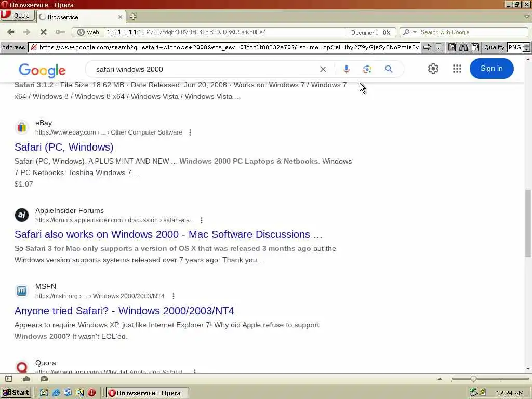
Task: Launch Opera from quick launch icon
Action: pyautogui.click(x=91, y=393)
